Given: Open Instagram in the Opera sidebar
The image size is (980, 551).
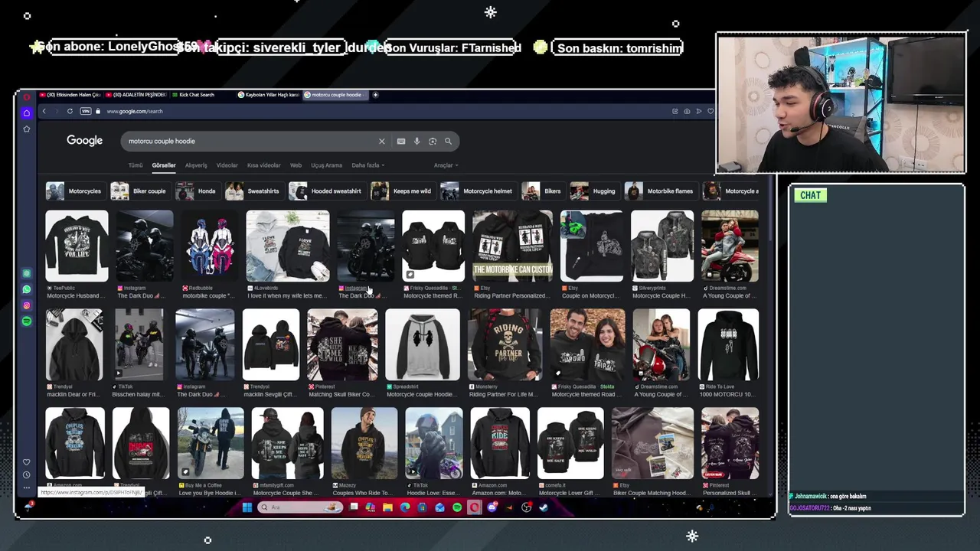Looking at the screenshot, I should (x=27, y=305).
